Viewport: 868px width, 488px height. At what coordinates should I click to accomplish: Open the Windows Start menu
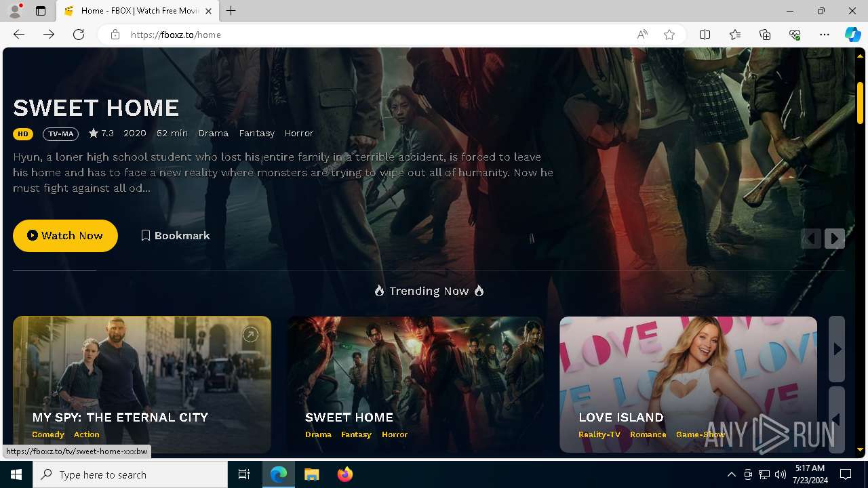16,474
